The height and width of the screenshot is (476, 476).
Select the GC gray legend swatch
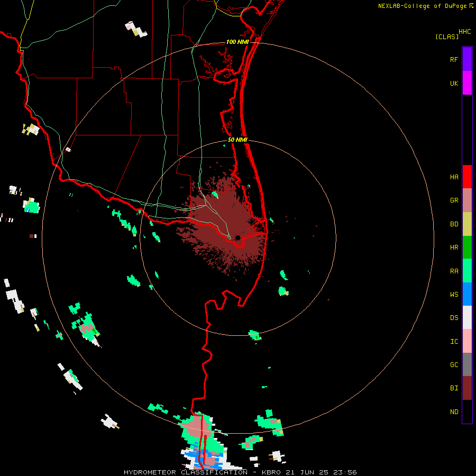(467, 364)
